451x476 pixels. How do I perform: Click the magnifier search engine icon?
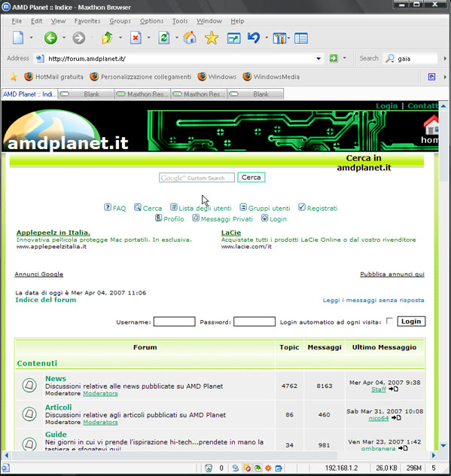[390, 58]
